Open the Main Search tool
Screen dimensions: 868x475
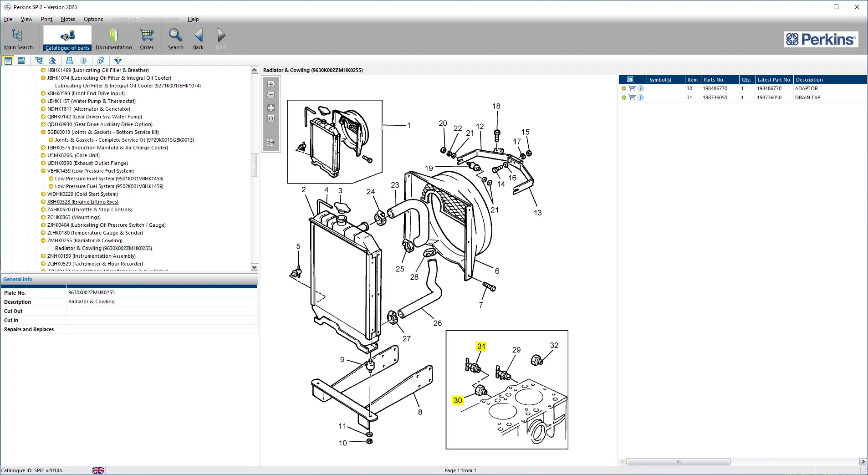coord(18,39)
